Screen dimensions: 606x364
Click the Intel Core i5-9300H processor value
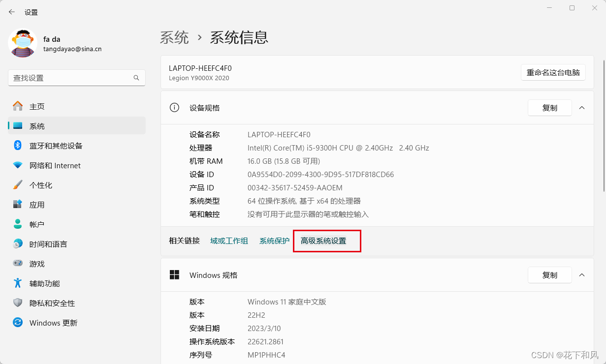338,148
